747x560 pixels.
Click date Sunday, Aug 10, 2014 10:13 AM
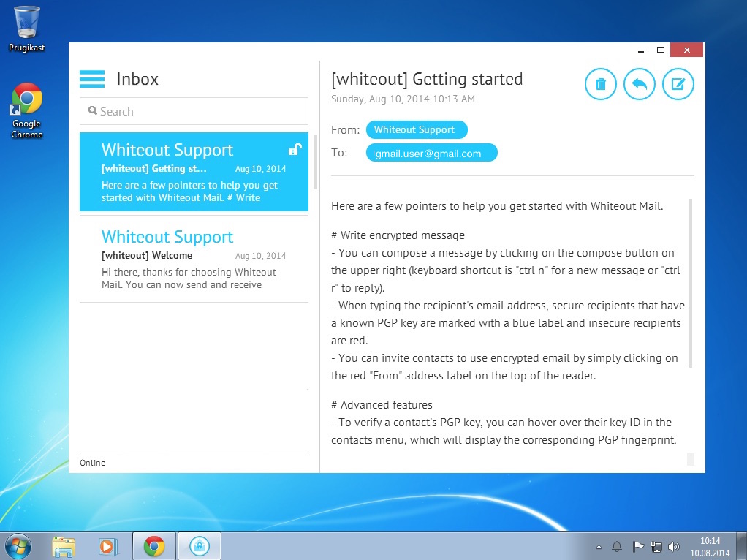(403, 99)
